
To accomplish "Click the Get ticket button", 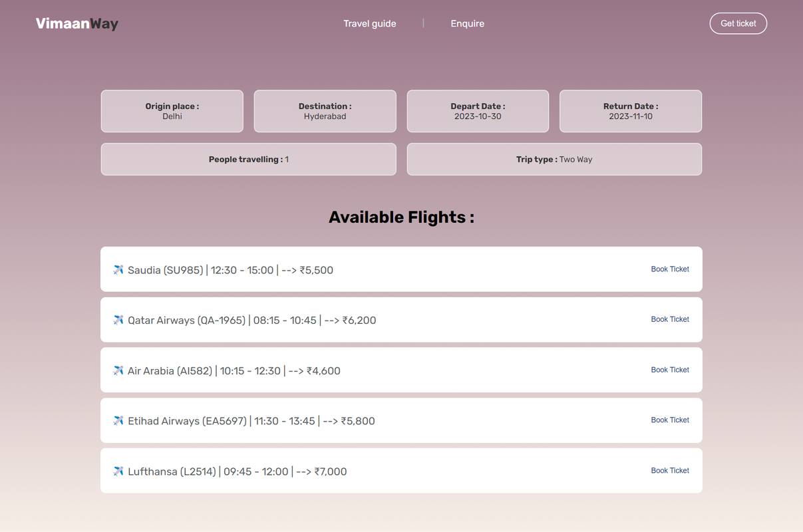I will [738, 23].
